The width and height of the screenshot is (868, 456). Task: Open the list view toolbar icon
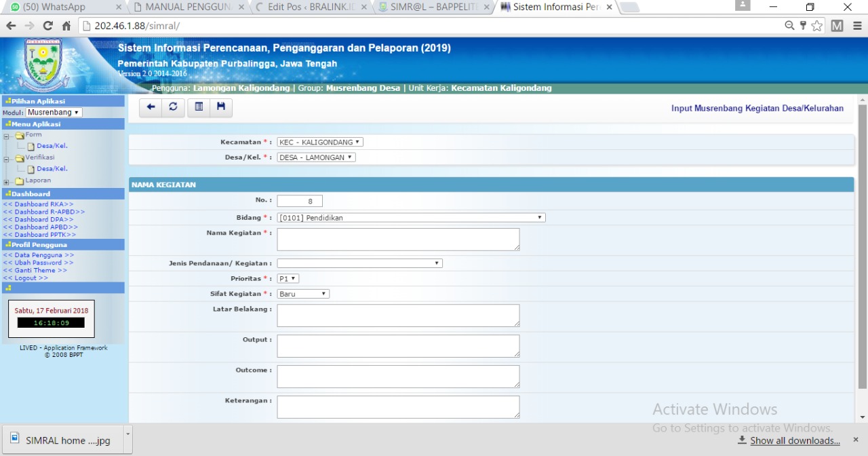click(x=199, y=107)
